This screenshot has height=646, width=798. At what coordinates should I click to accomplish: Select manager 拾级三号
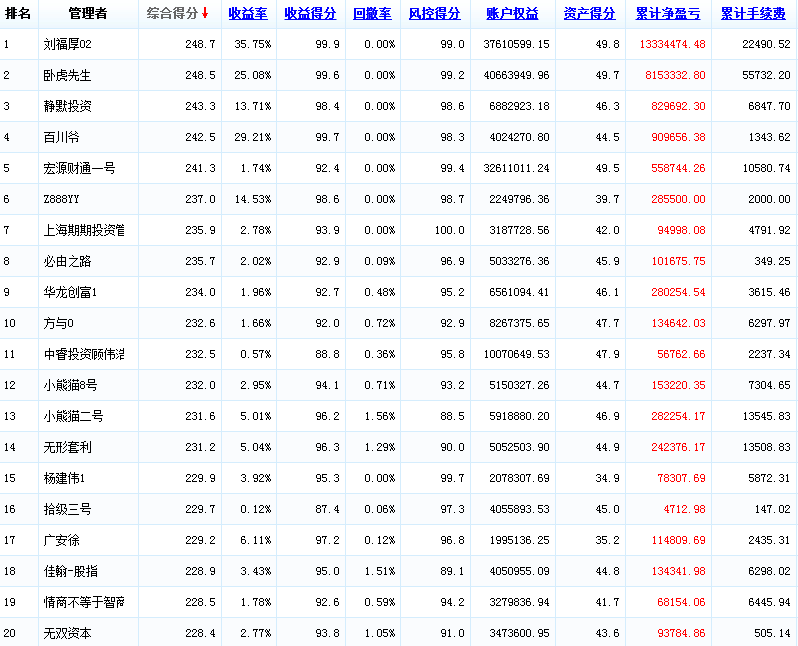tap(67, 510)
